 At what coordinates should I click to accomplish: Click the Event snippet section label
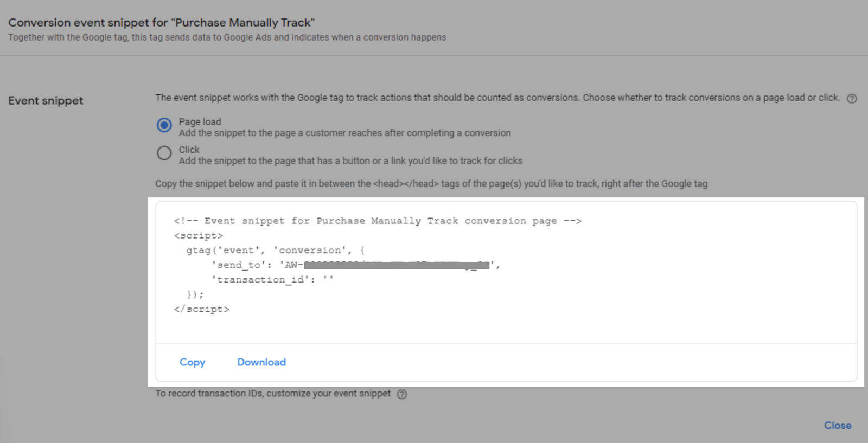coord(46,101)
